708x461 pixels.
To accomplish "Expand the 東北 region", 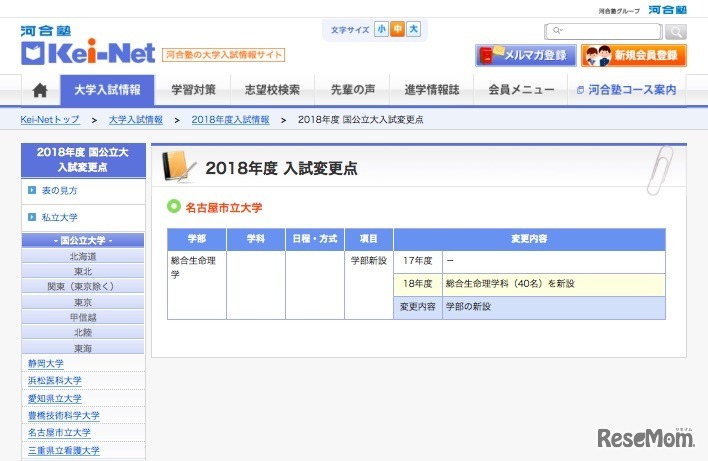I will click(x=83, y=271).
